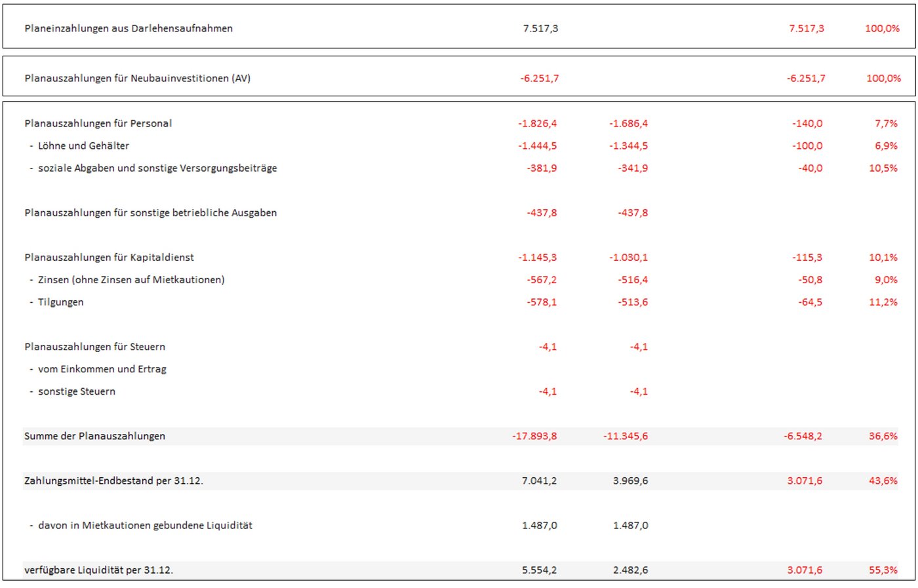Click the 'Planauszahlungen für Kapitaldienst' label
The height and width of the screenshot is (588, 918).
click(110, 257)
